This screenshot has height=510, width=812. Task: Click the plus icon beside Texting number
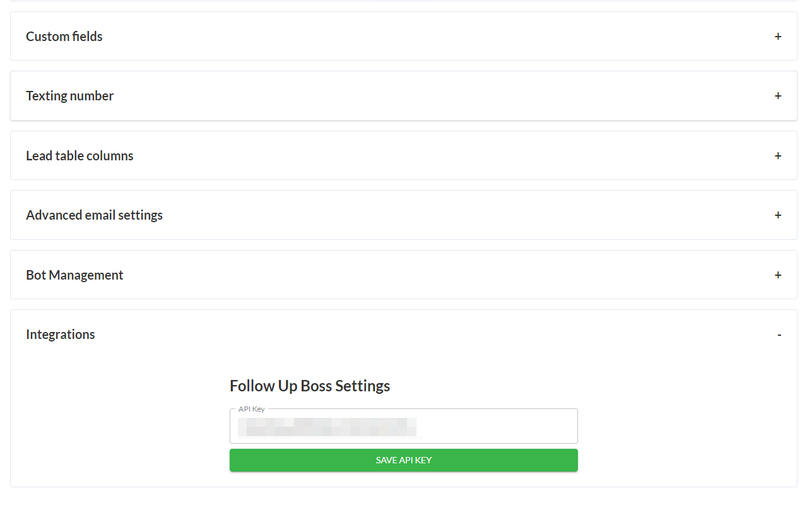778,96
